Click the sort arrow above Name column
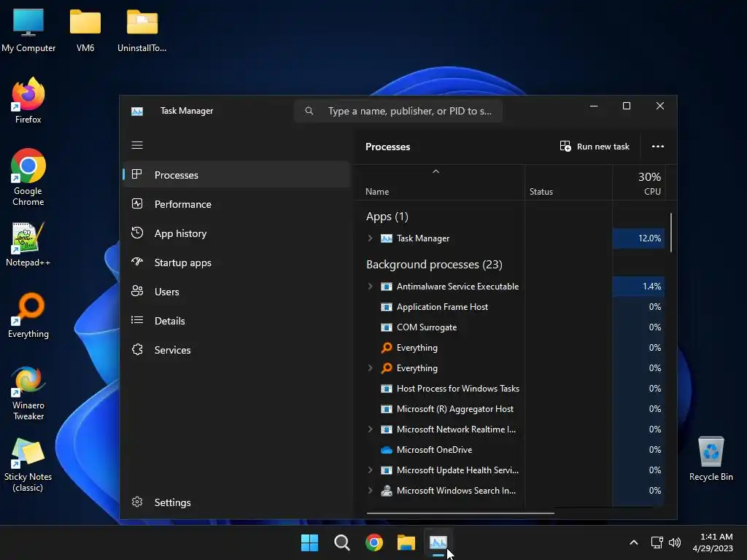 tap(436, 171)
